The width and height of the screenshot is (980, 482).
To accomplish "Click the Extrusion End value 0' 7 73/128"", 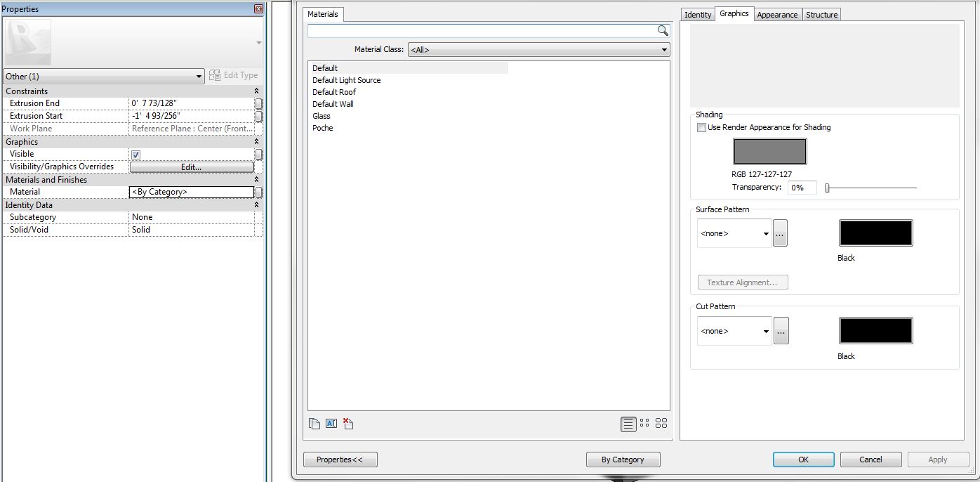I will pos(192,103).
